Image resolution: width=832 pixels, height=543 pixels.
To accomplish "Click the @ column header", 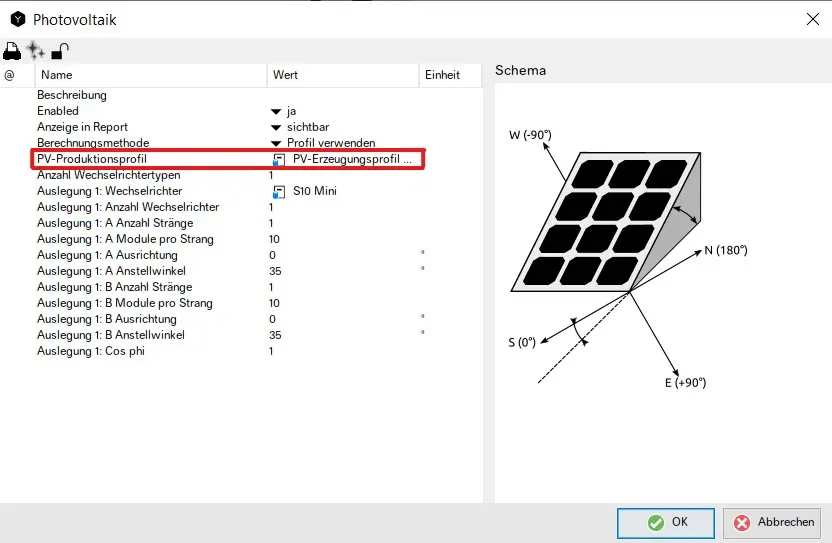I will (17, 75).
